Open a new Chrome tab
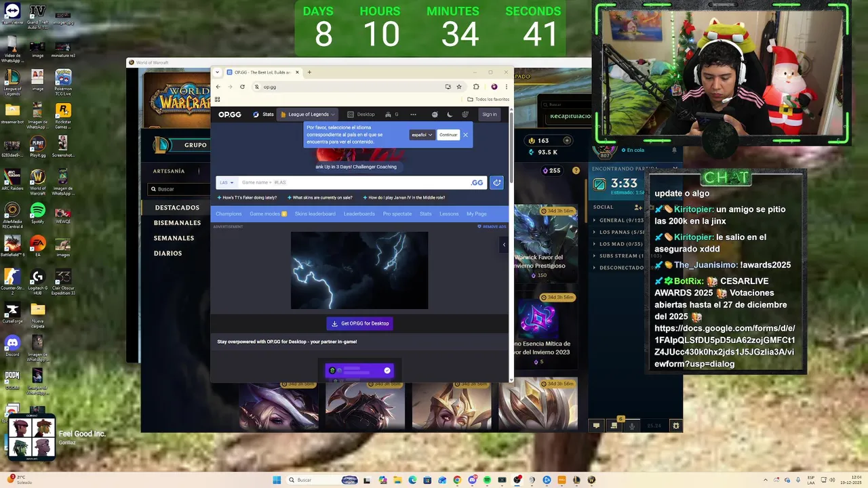 click(309, 73)
